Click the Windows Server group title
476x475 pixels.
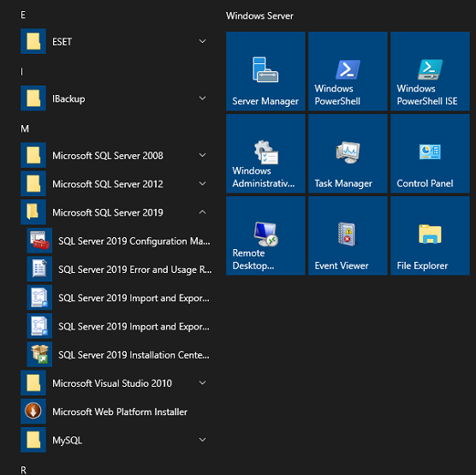click(x=259, y=15)
